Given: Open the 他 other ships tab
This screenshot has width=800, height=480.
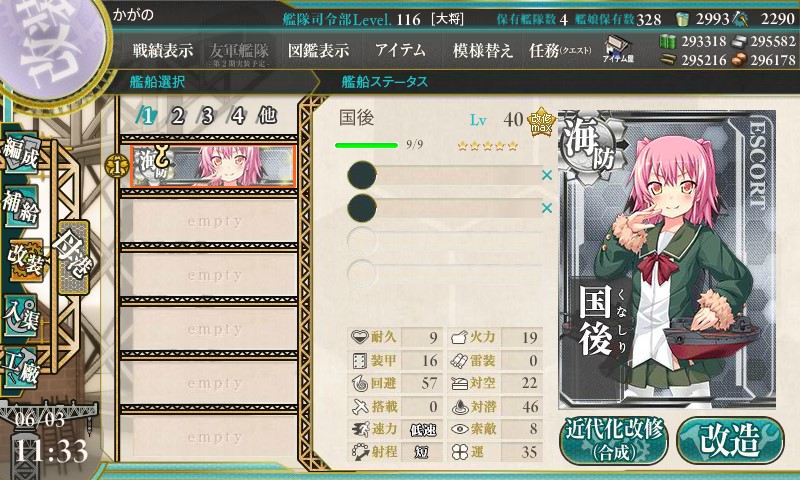Looking at the screenshot, I should pyautogui.click(x=267, y=116).
